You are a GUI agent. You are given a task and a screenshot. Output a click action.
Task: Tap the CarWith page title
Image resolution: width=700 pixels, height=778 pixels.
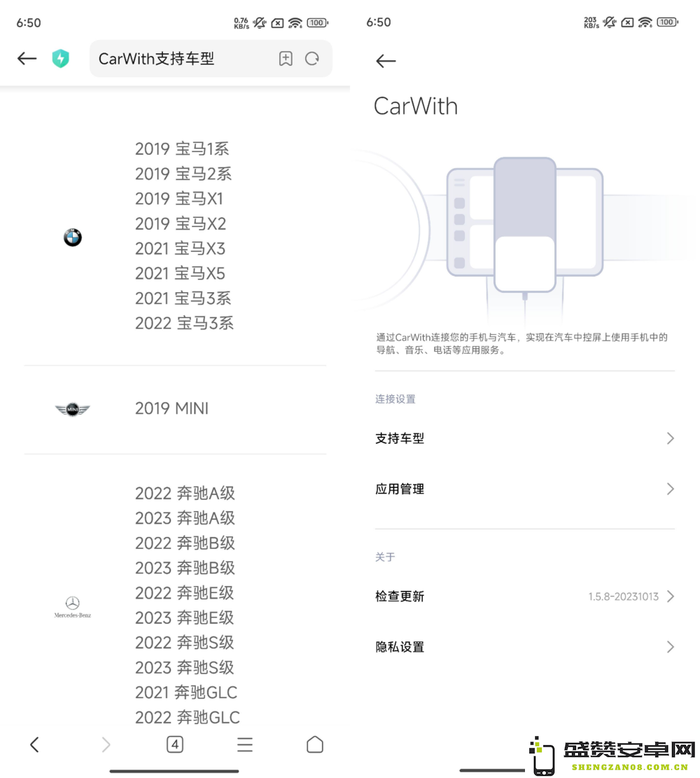(x=416, y=106)
